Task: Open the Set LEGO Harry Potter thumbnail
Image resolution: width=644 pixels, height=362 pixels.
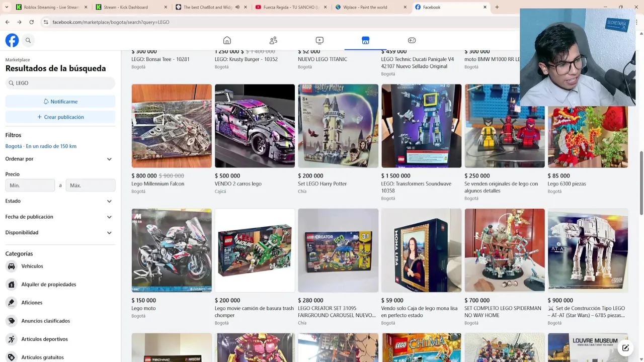Action: [338, 126]
